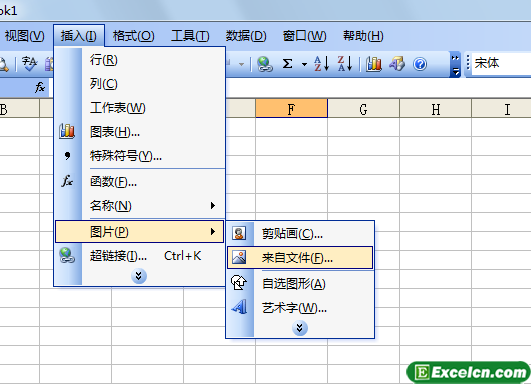Click the toolbar hyperlink globe icon
This screenshot has width=531, height=384.
[x=264, y=64]
